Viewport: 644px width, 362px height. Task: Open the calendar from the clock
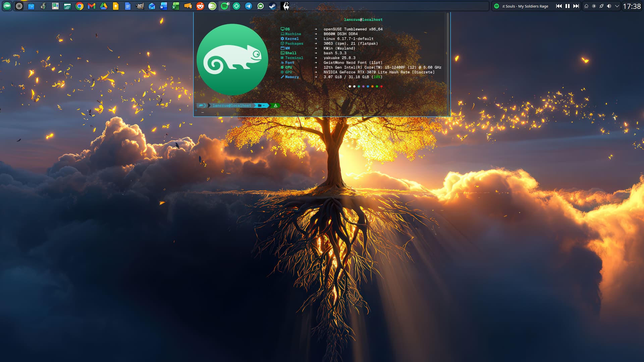632,6
